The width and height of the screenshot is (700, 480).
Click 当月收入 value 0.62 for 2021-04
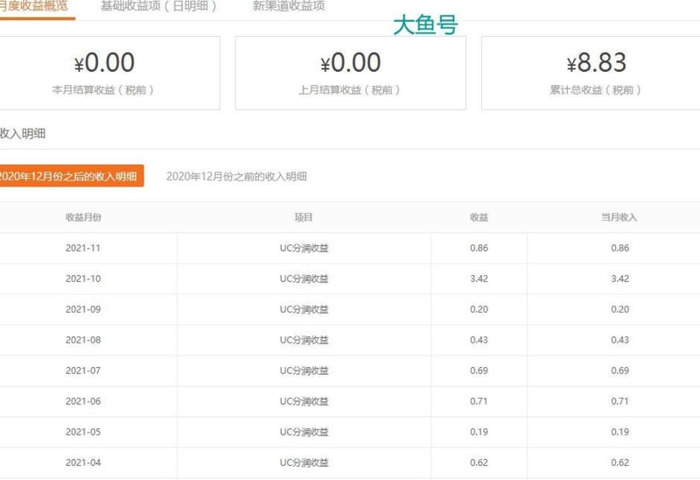coord(620,463)
